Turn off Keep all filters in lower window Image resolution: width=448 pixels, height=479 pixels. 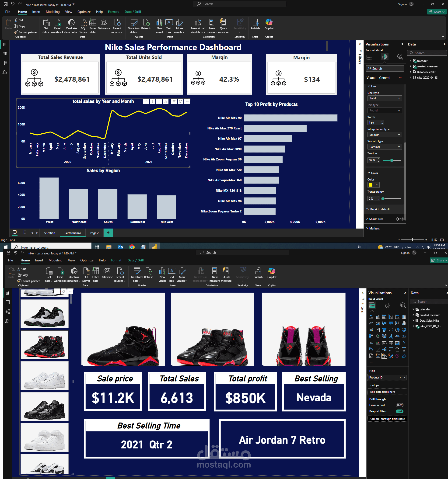point(399,411)
